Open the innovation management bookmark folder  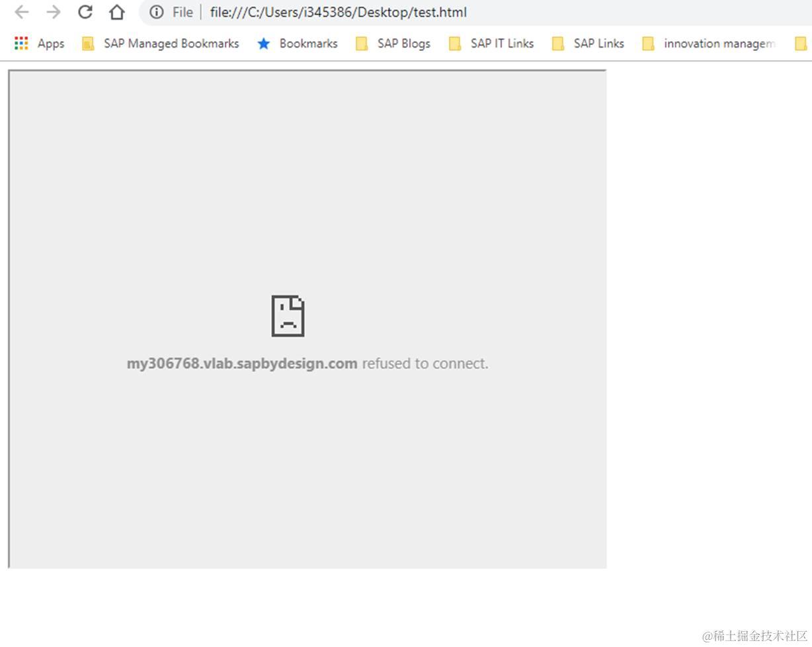709,44
